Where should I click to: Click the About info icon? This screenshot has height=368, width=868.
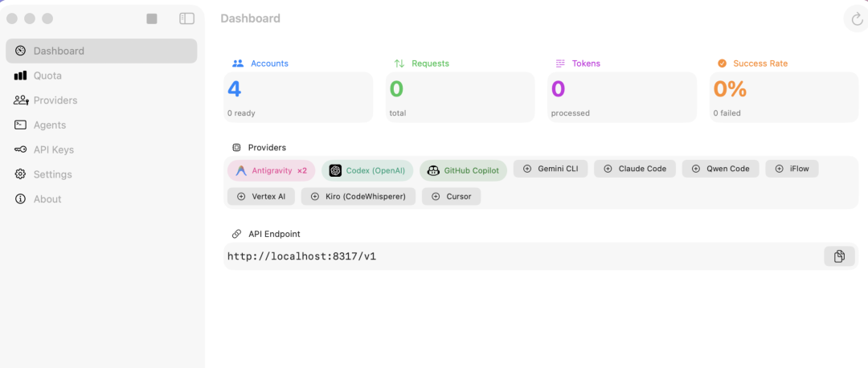(20, 198)
